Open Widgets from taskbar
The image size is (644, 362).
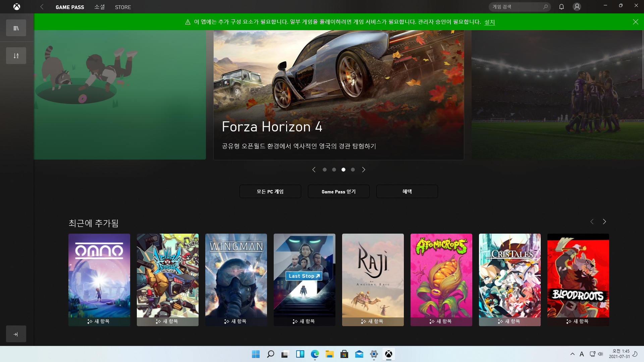(300, 354)
